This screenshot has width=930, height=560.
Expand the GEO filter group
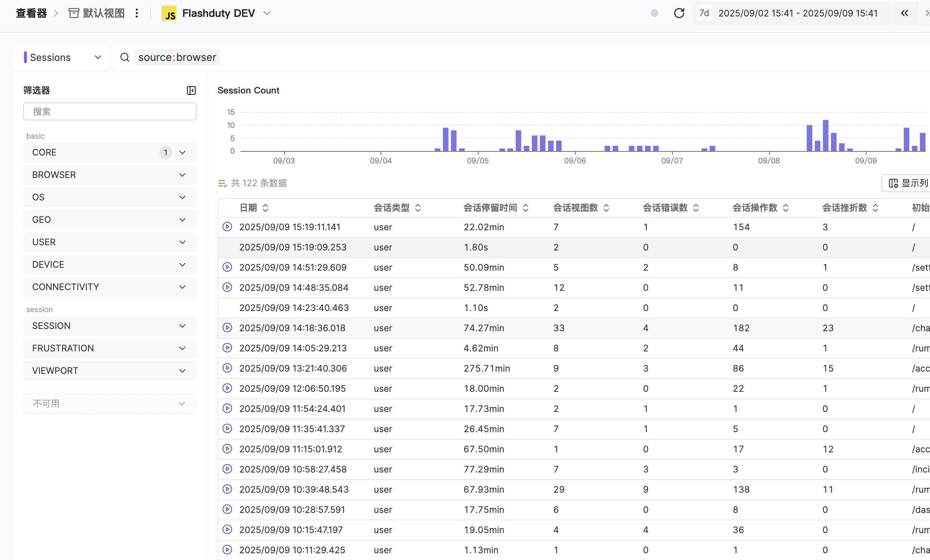(110, 219)
